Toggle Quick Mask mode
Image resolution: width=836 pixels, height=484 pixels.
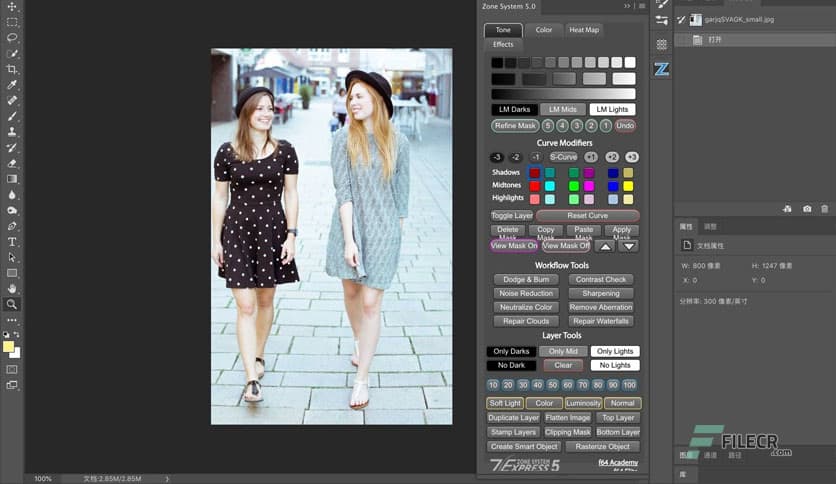tap(12, 369)
